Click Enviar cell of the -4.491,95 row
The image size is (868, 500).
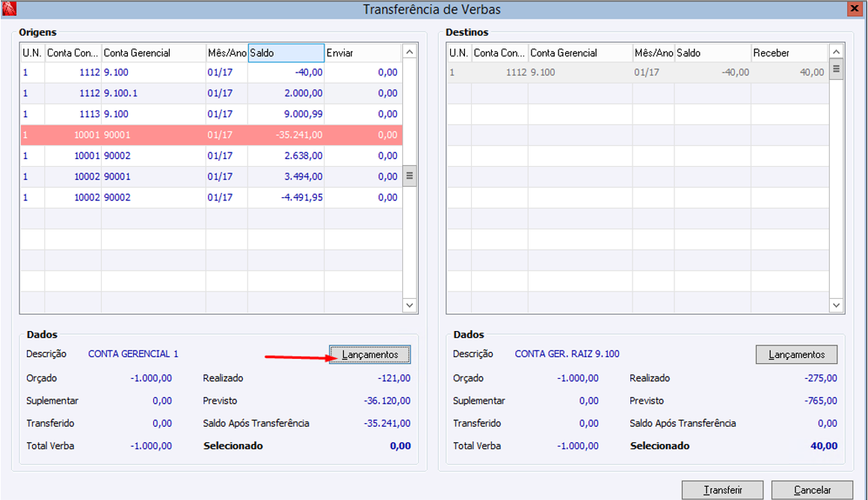[x=363, y=197]
